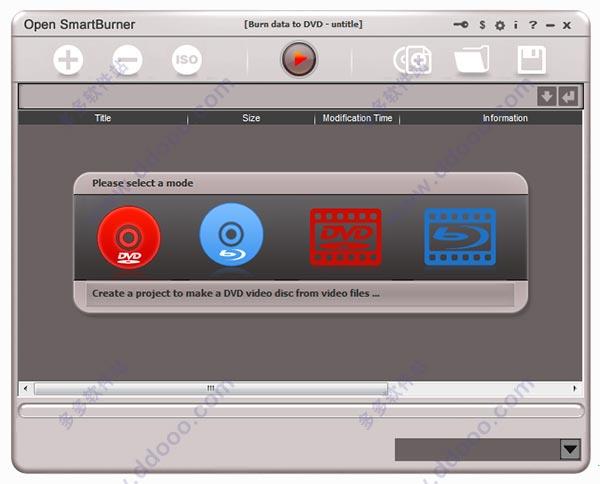Click the return arrow button in the path bar
Screen dimensions: 600x484
pos(569,96)
